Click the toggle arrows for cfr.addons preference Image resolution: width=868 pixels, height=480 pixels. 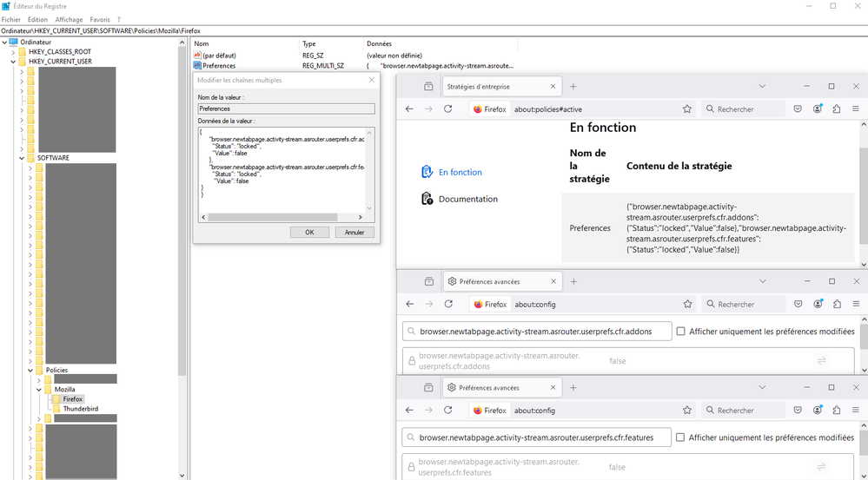click(x=820, y=361)
